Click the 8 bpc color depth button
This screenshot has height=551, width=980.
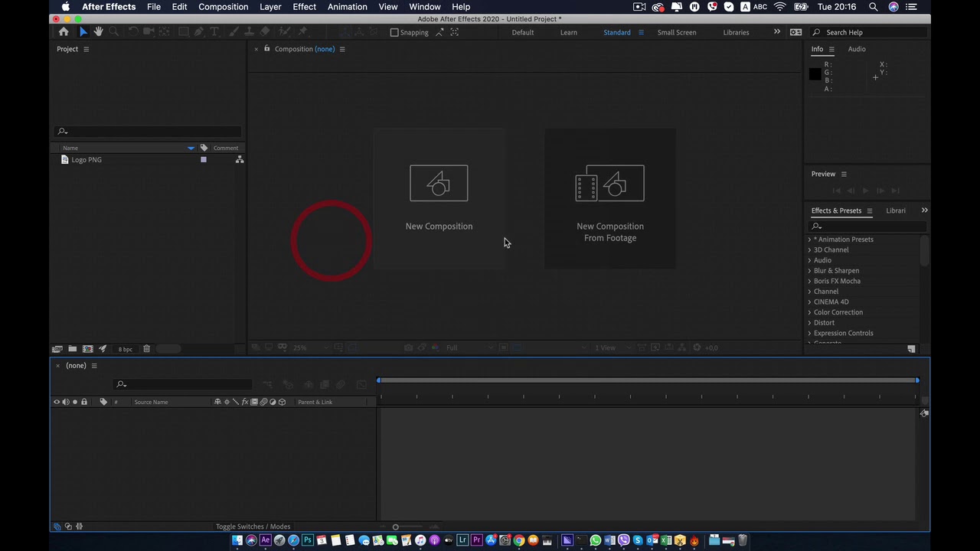coord(125,349)
